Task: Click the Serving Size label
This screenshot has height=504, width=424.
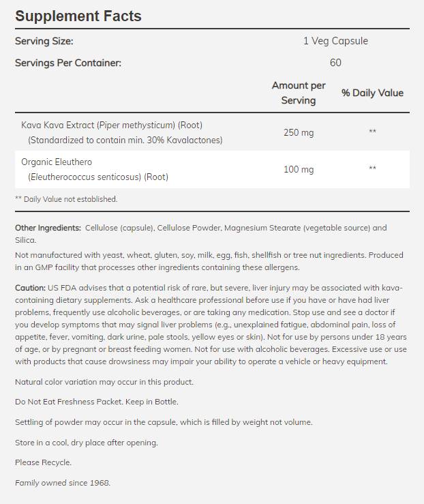Action: [44, 41]
